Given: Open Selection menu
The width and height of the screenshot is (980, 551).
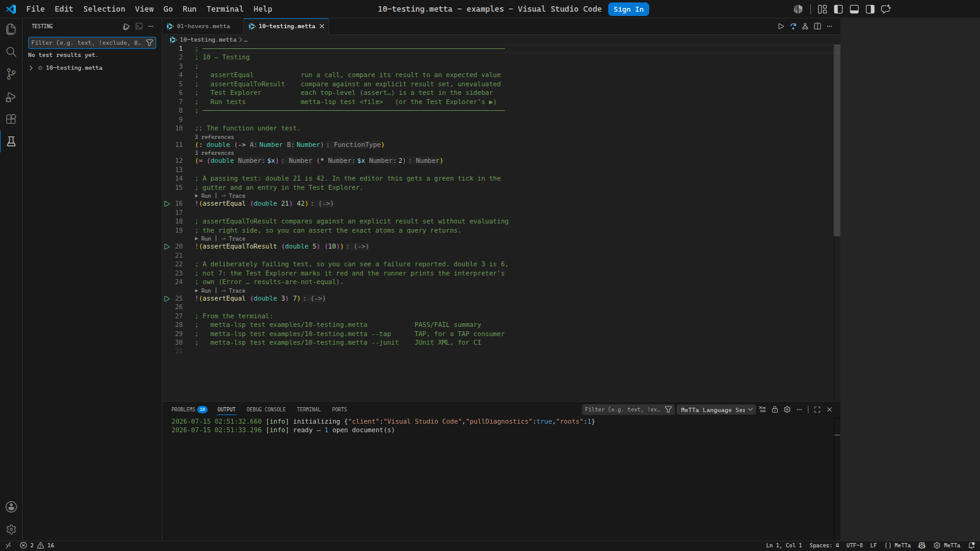Looking at the screenshot, I should [104, 9].
